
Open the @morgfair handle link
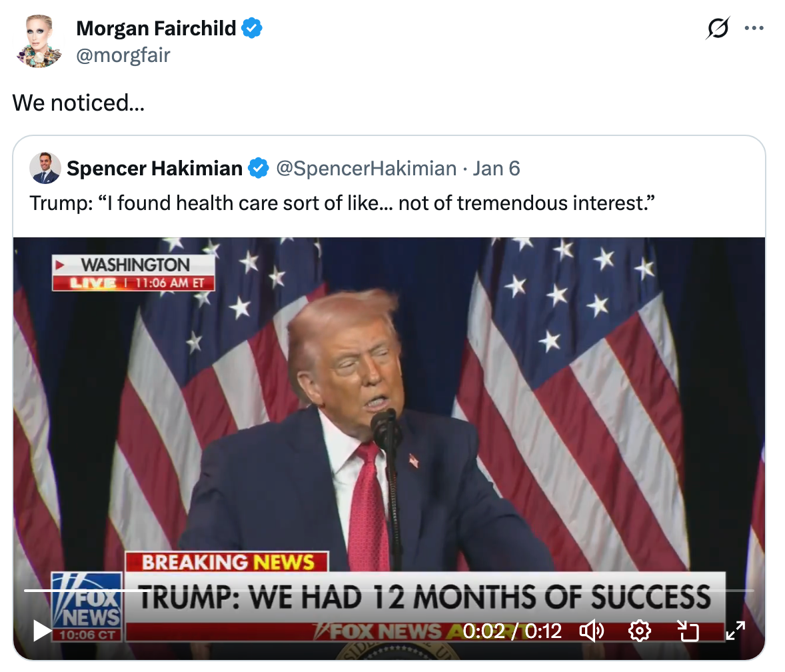[123, 55]
